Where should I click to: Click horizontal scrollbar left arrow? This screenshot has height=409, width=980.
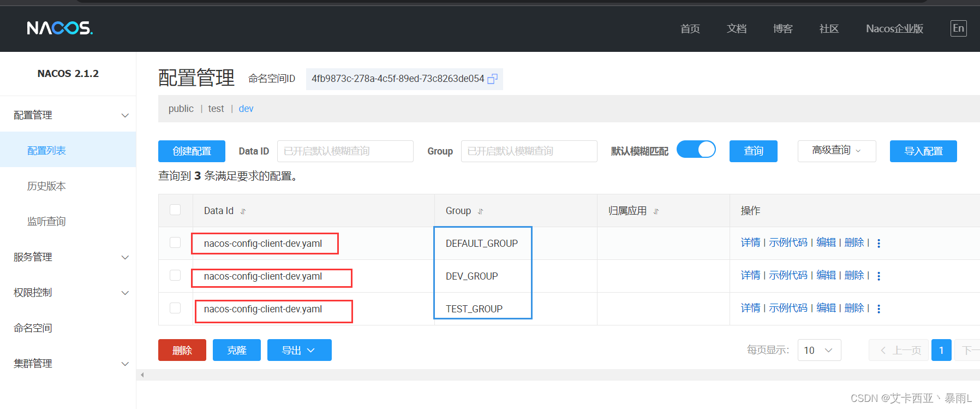(x=142, y=375)
